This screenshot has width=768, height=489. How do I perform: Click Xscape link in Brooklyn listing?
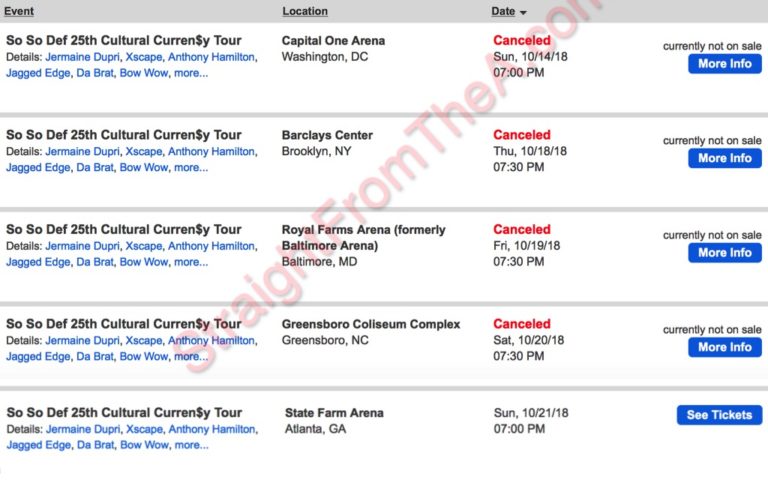click(143, 151)
